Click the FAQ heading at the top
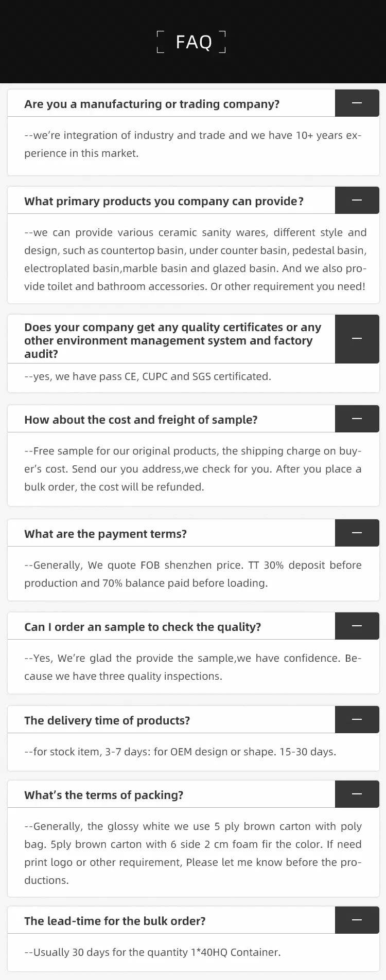 (194, 42)
